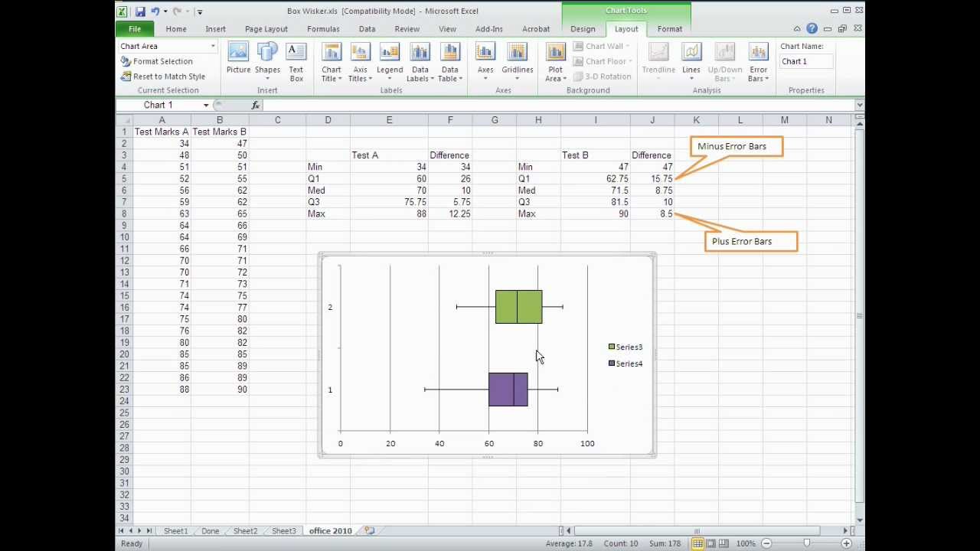Zoom in with plus button

click(847, 543)
